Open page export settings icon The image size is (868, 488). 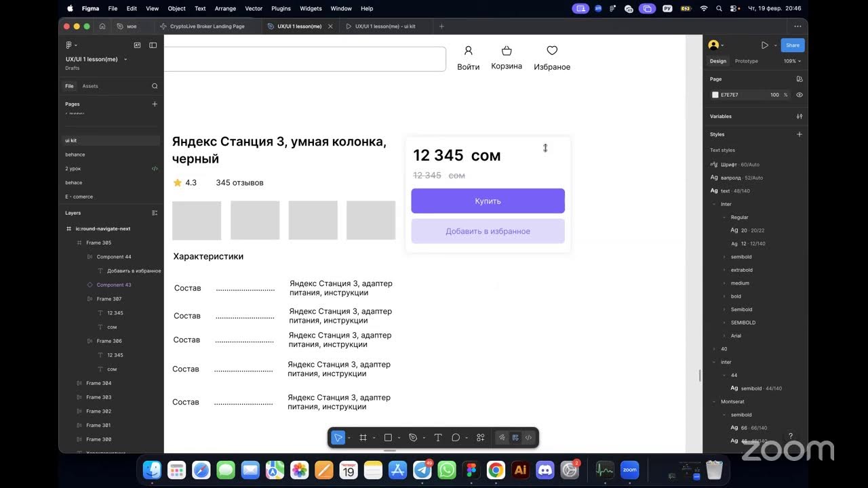(800, 79)
